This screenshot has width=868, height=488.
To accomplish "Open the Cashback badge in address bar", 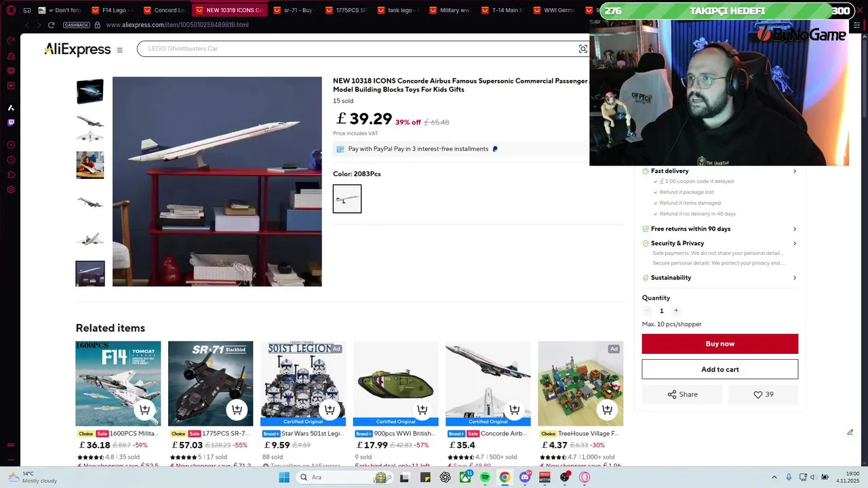I will (77, 25).
